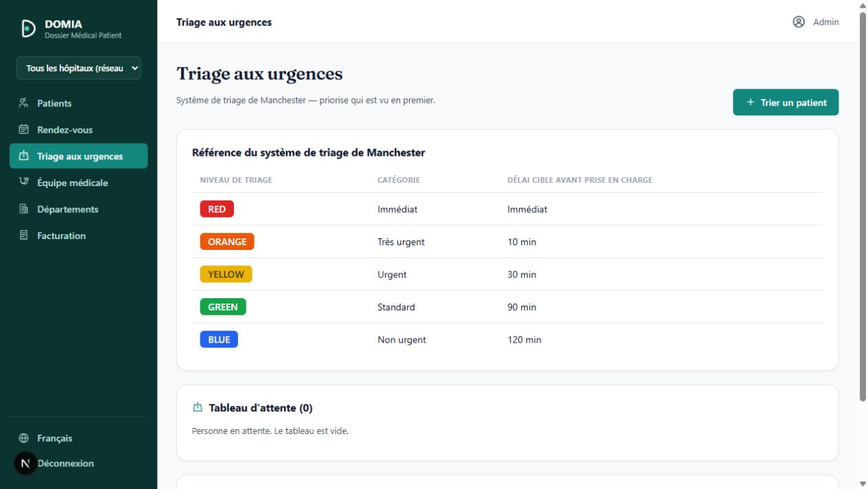The image size is (868, 489).
Task: Go to Rendez-vous section
Action: coord(79,129)
